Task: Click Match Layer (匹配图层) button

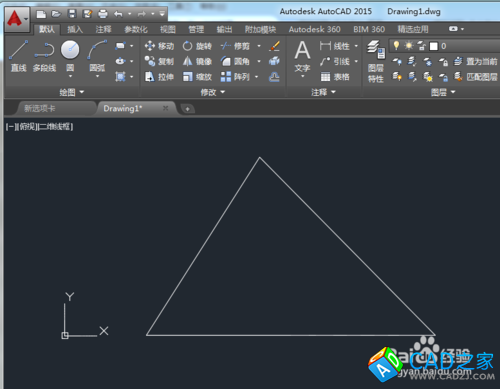Action: [476, 77]
